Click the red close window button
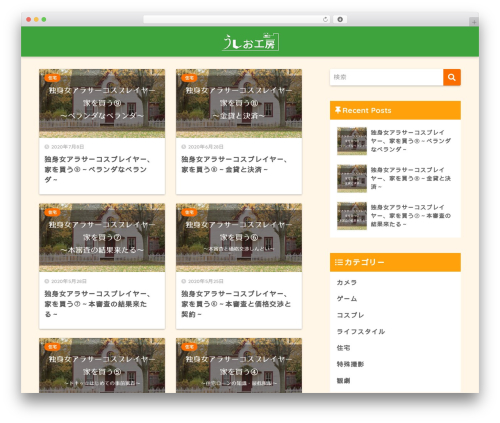The height and width of the screenshot is (423, 500). 29,19
